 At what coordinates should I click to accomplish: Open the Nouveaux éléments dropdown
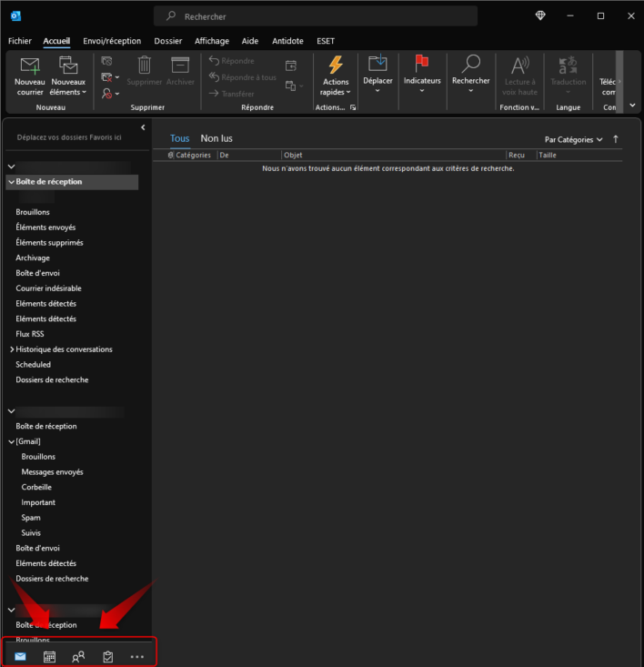coord(68,75)
